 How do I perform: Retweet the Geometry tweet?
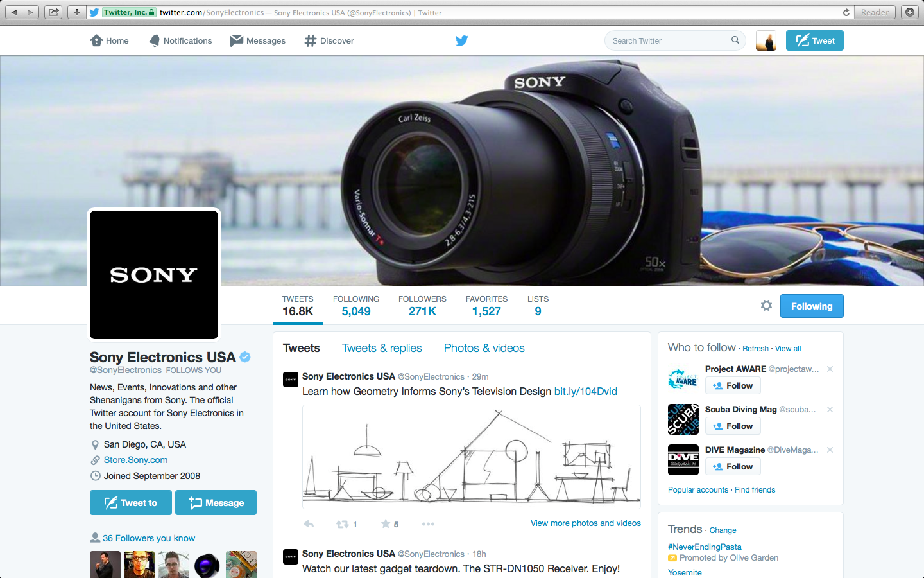point(343,524)
